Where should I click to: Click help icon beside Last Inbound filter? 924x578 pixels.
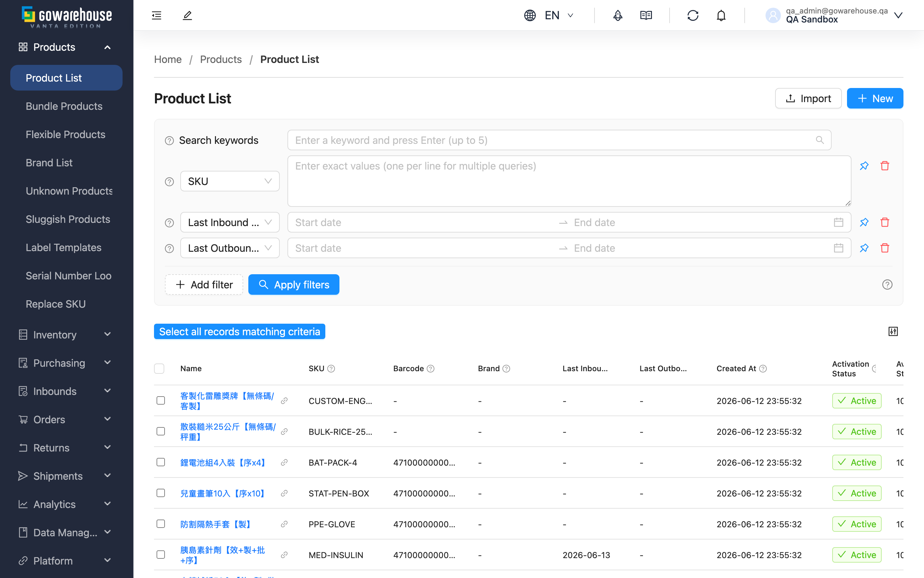169,223
